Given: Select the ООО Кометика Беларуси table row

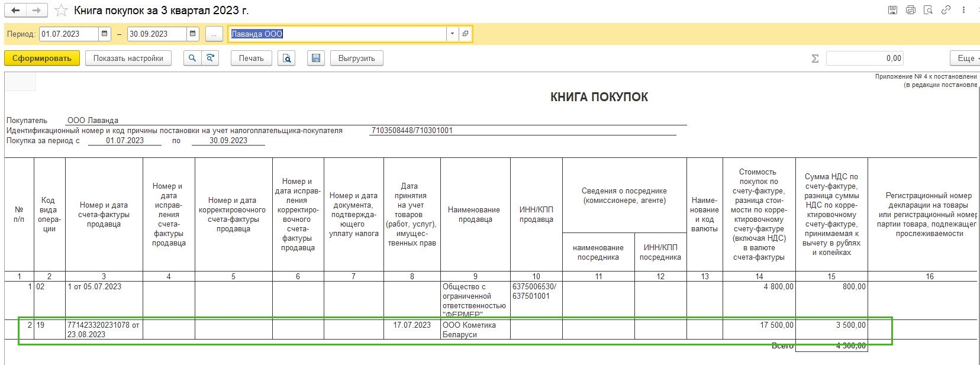Looking at the screenshot, I should [x=469, y=330].
